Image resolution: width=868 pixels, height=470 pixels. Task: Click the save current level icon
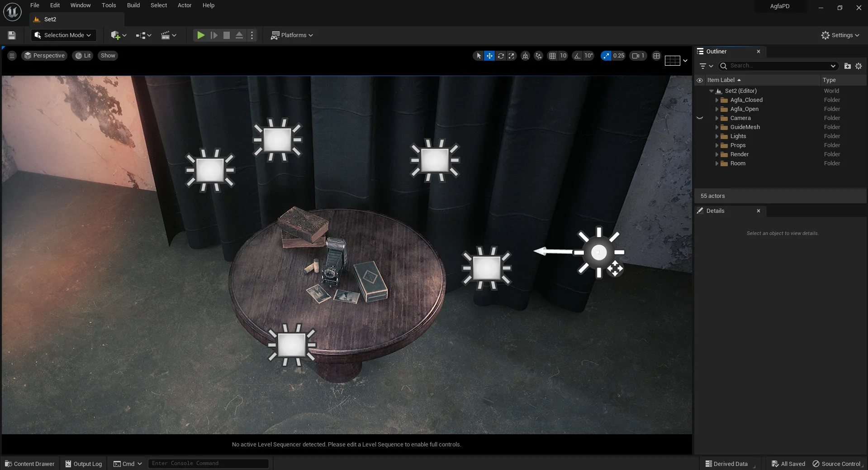(x=12, y=35)
